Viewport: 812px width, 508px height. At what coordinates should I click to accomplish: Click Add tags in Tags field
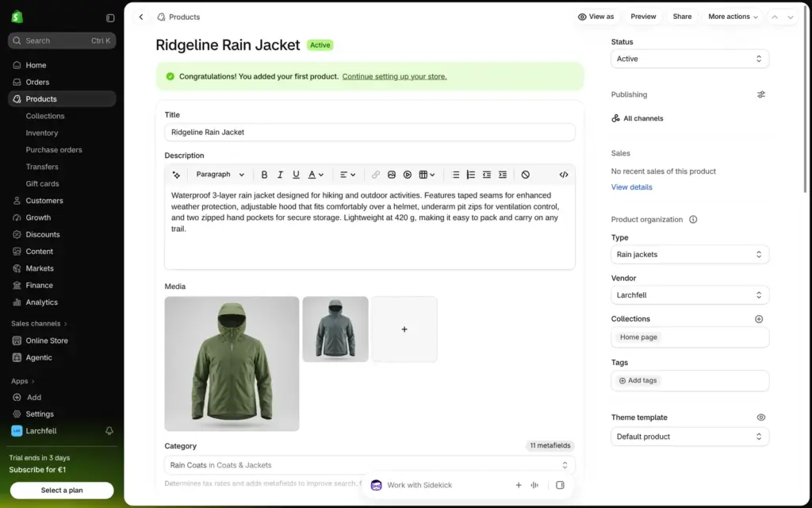coord(638,380)
